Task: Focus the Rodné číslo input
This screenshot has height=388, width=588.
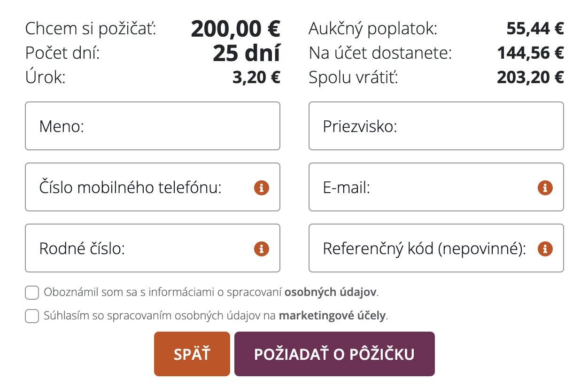Action: tap(141, 248)
